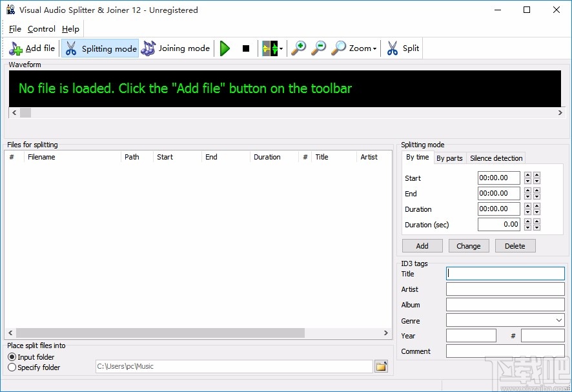
Task: Click the zoom out magnifier with minus
Action: pos(318,48)
